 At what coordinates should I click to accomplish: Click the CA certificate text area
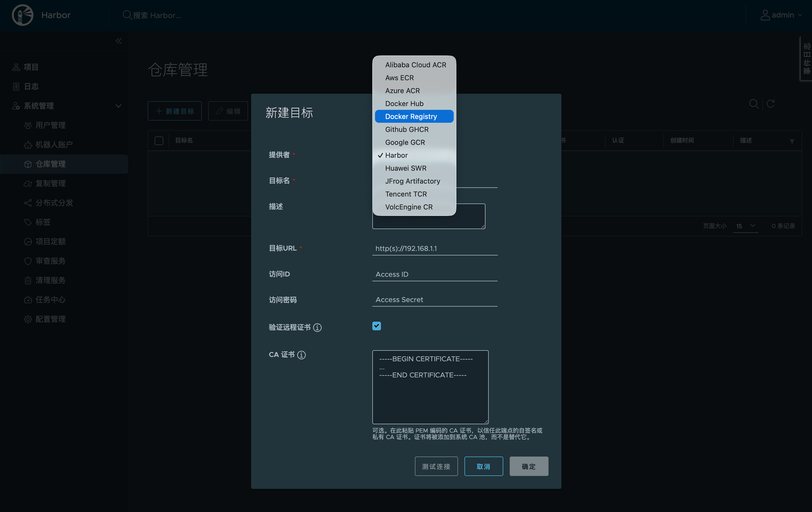[x=430, y=387]
